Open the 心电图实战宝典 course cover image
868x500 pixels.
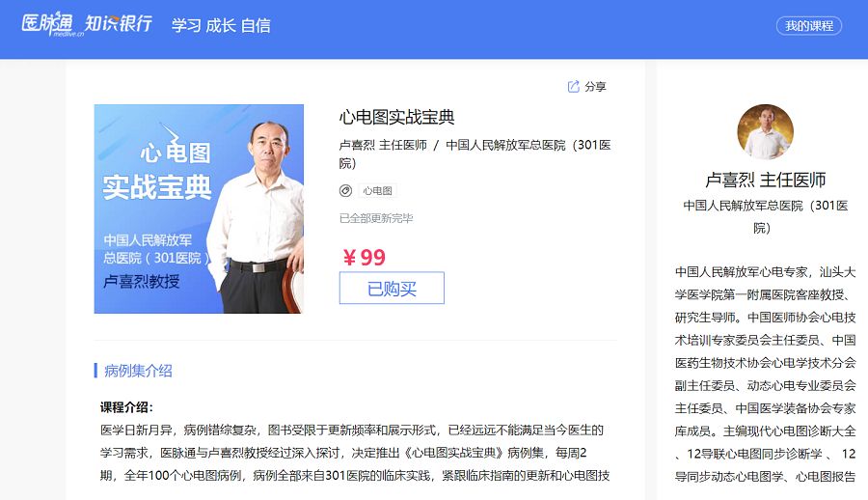(199, 209)
